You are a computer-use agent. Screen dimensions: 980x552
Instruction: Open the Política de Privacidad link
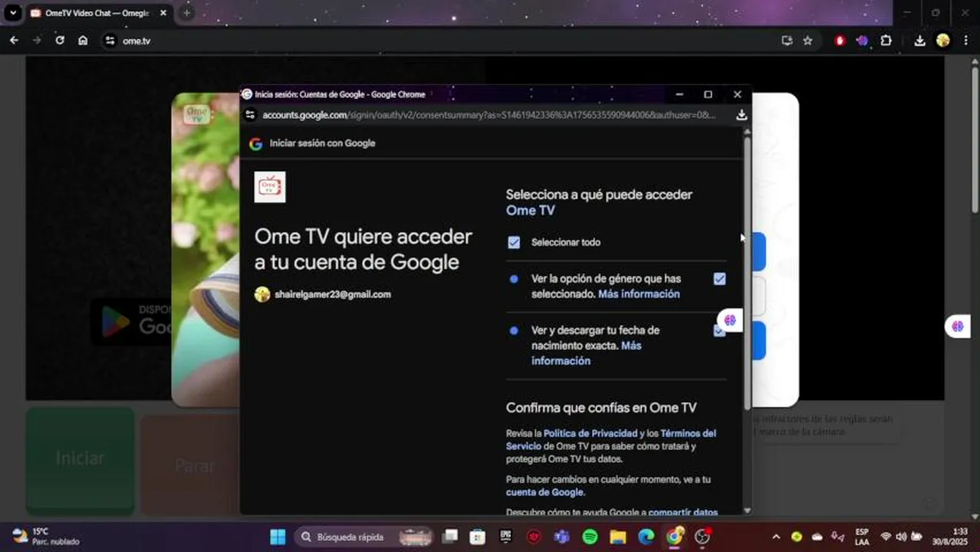click(590, 433)
